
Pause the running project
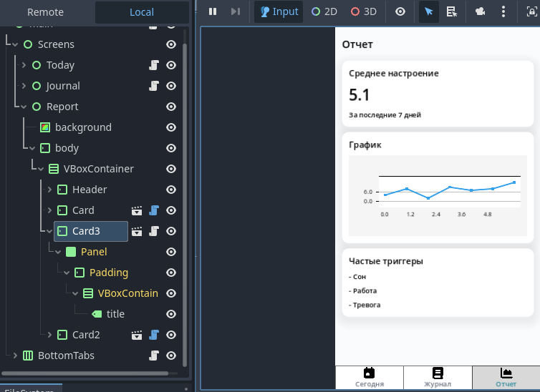click(213, 11)
